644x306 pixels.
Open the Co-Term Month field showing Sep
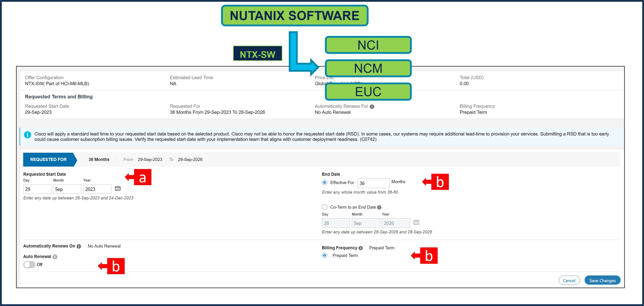(366, 223)
